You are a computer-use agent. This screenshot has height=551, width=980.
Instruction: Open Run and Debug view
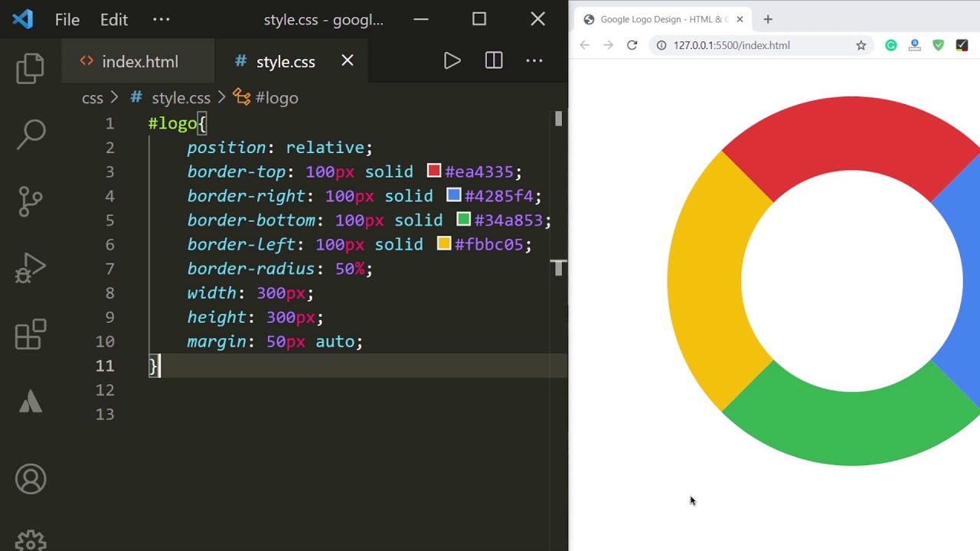[31, 268]
